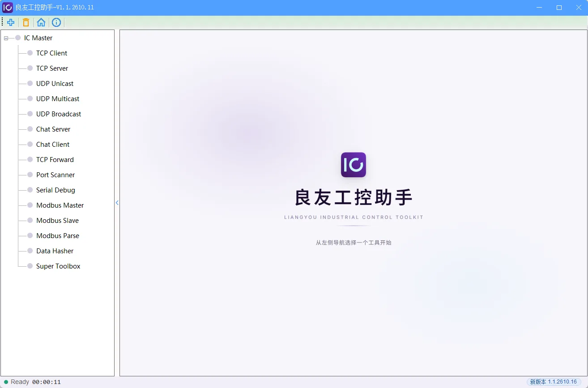Select UDP Unicast in tree
This screenshot has width=588, height=388.
[55, 84]
